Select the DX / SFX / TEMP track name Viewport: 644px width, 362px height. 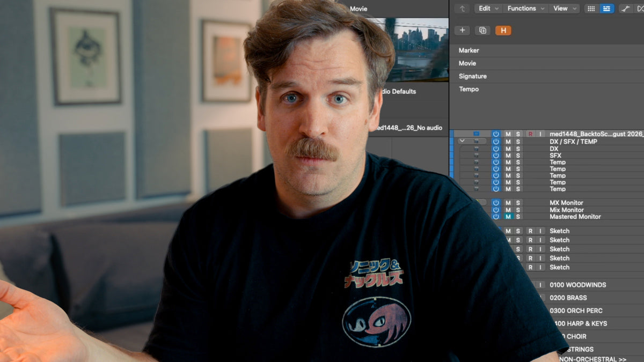(573, 142)
